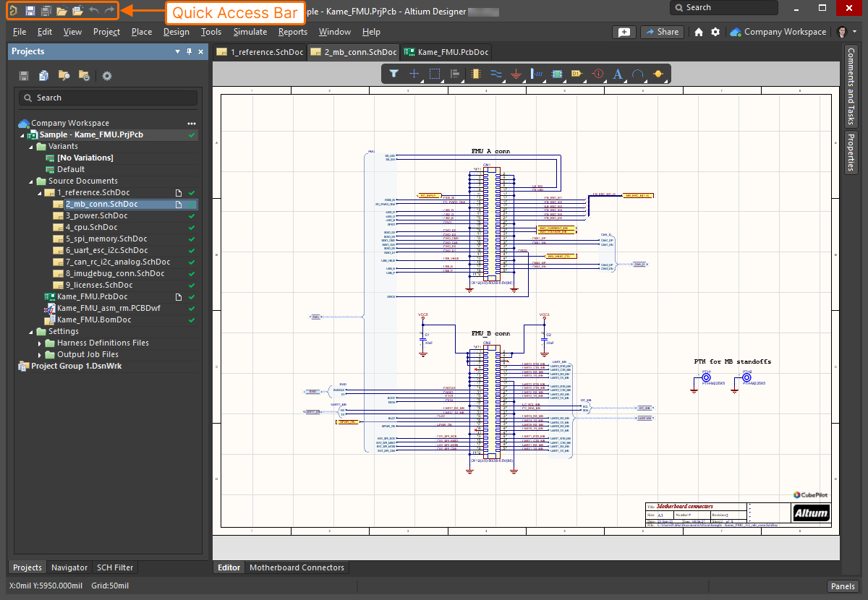Choose the GND power port tool
Screen dimensions: 868x600
(x=516, y=74)
